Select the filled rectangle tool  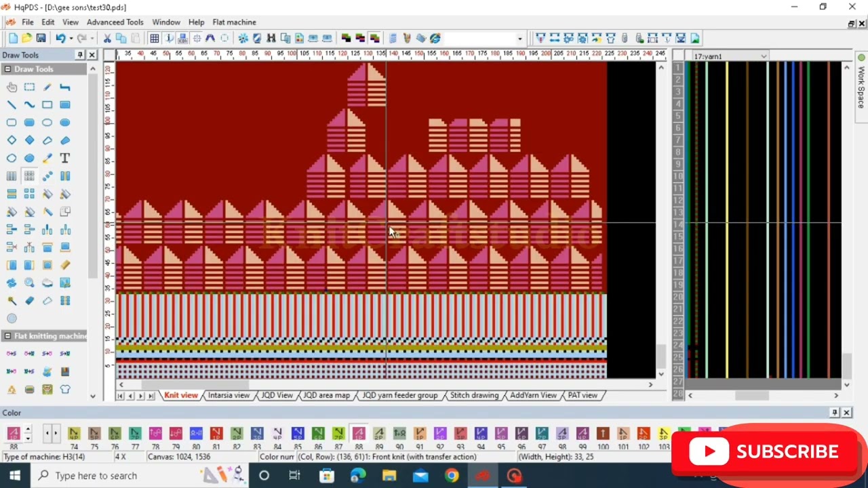coord(64,105)
